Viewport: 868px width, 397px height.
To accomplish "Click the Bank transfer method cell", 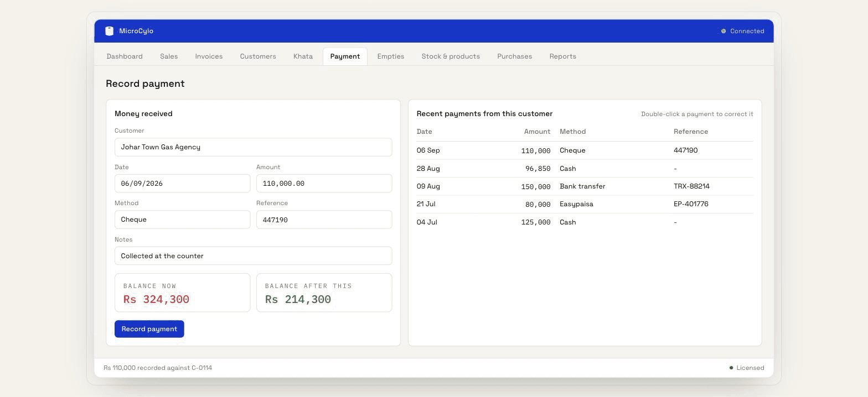I will (x=582, y=186).
